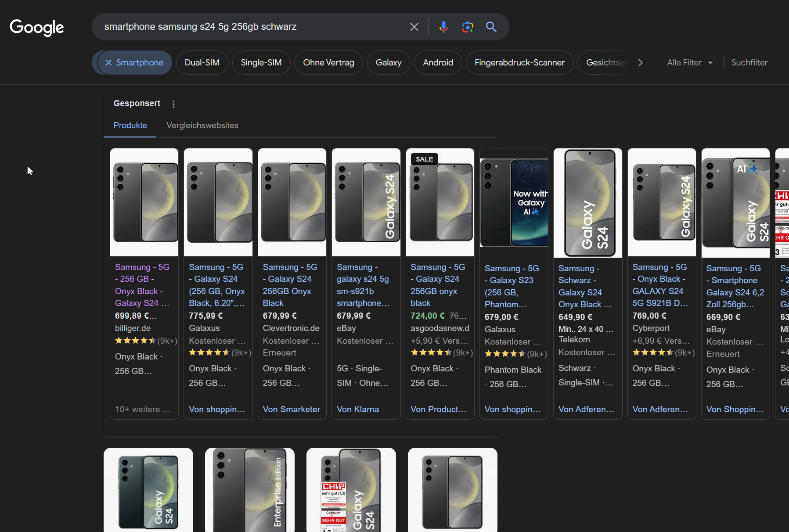Click the Google logo
Image resolution: width=789 pixels, height=532 pixels.
tap(37, 27)
